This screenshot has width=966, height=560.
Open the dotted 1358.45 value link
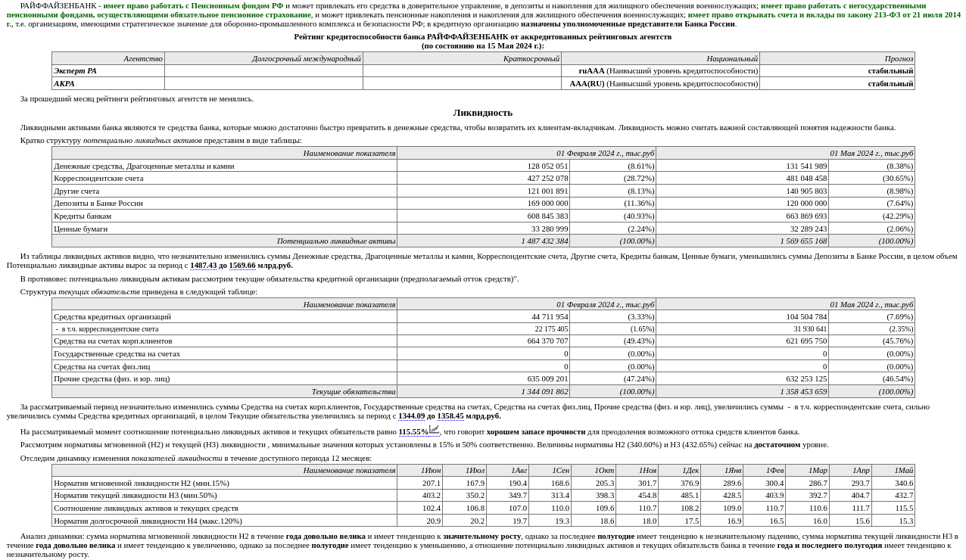click(x=450, y=415)
